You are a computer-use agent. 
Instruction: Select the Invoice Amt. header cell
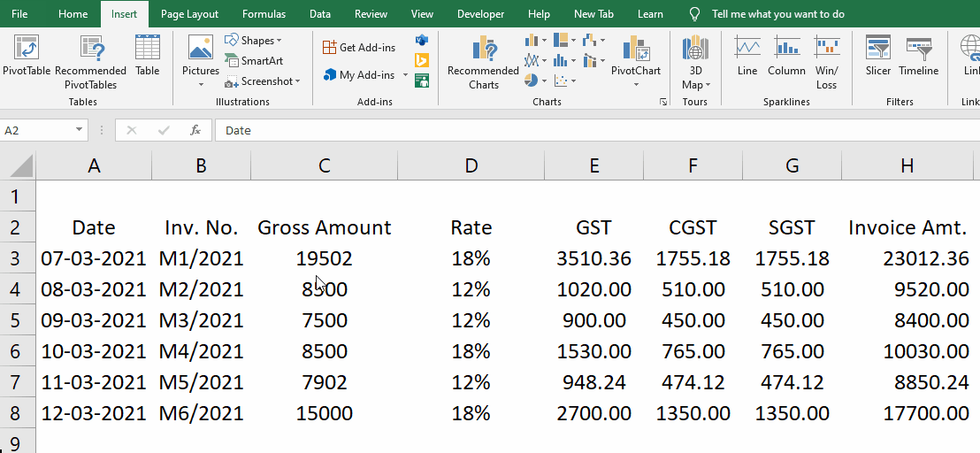click(x=907, y=227)
